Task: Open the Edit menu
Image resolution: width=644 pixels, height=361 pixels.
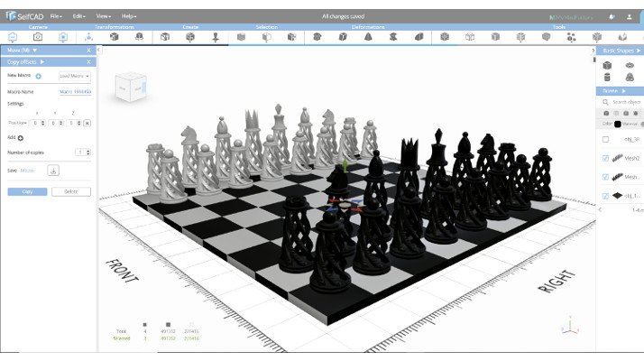Action: [78, 16]
